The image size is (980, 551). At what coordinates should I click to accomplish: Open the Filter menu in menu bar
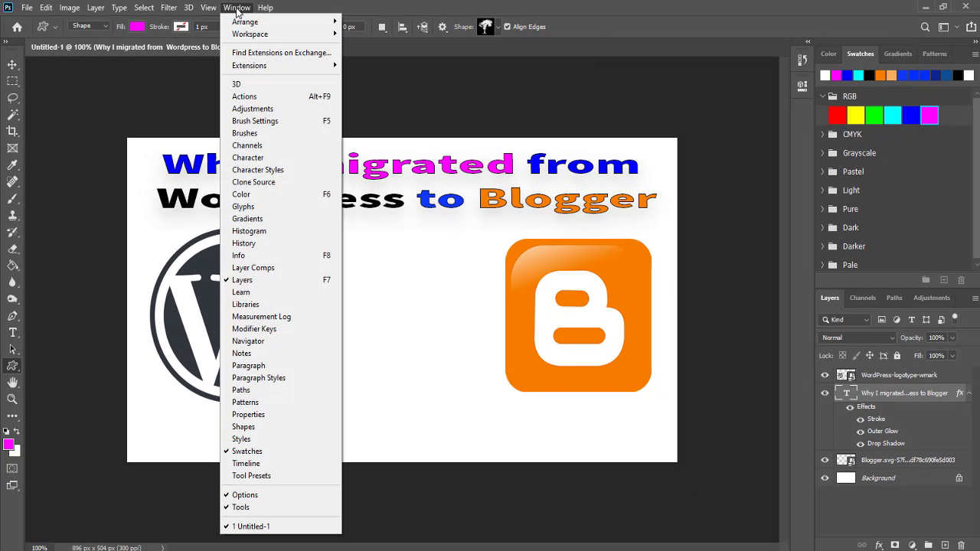pyautogui.click(x=168, y=8)
